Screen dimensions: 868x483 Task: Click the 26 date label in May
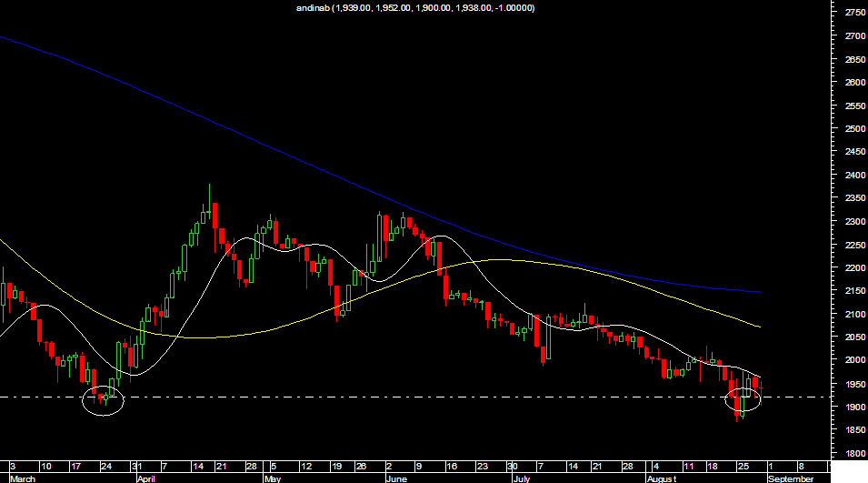coord(361,467)
